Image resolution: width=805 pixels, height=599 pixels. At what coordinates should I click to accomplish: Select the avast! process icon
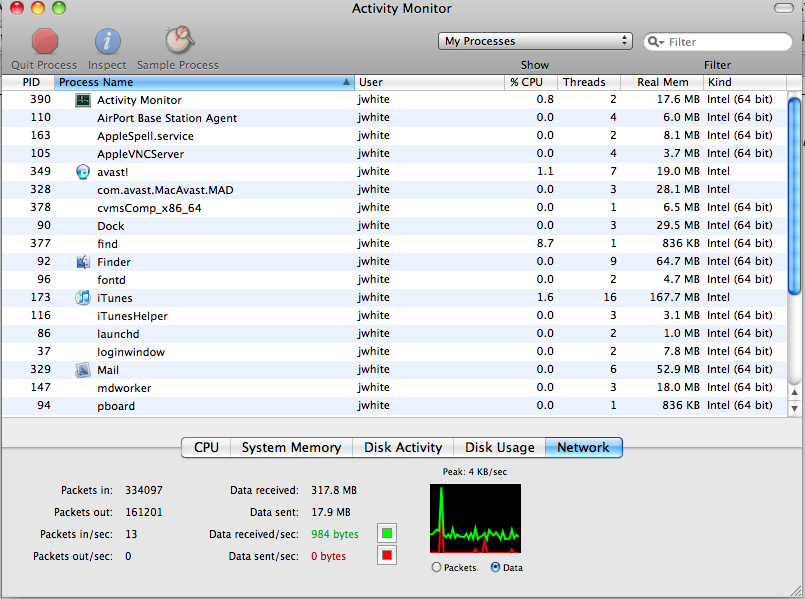tap(83, 171)
